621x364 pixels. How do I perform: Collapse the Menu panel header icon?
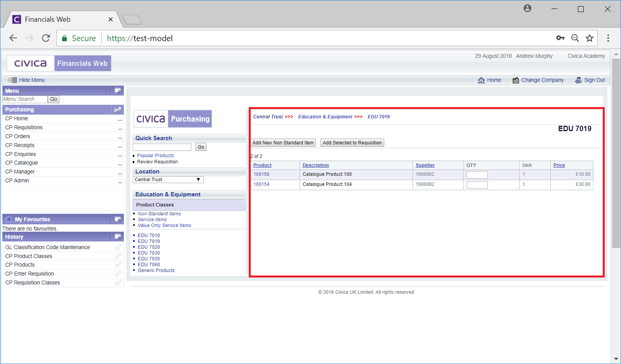click(118, 91)
